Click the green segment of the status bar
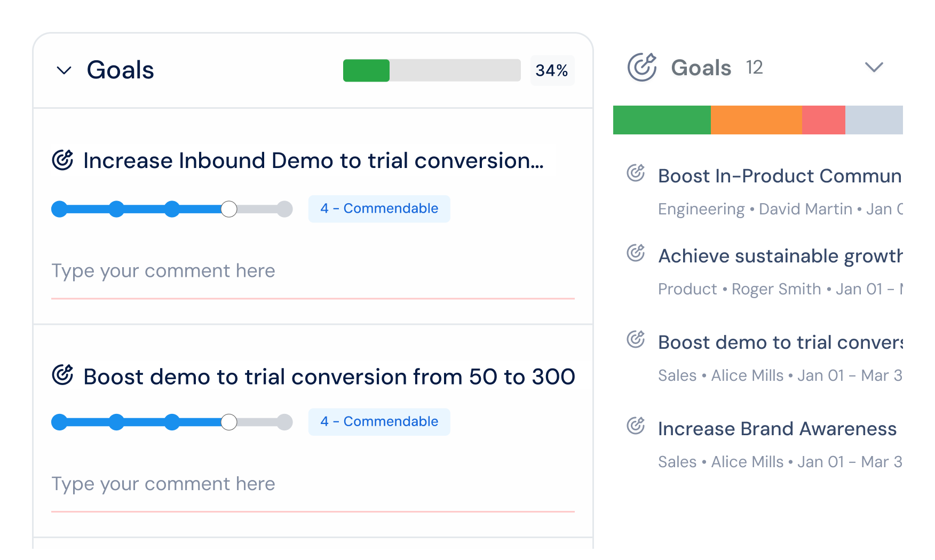The width and height of the screenshot is (935, 560). (x=662, y=120)
